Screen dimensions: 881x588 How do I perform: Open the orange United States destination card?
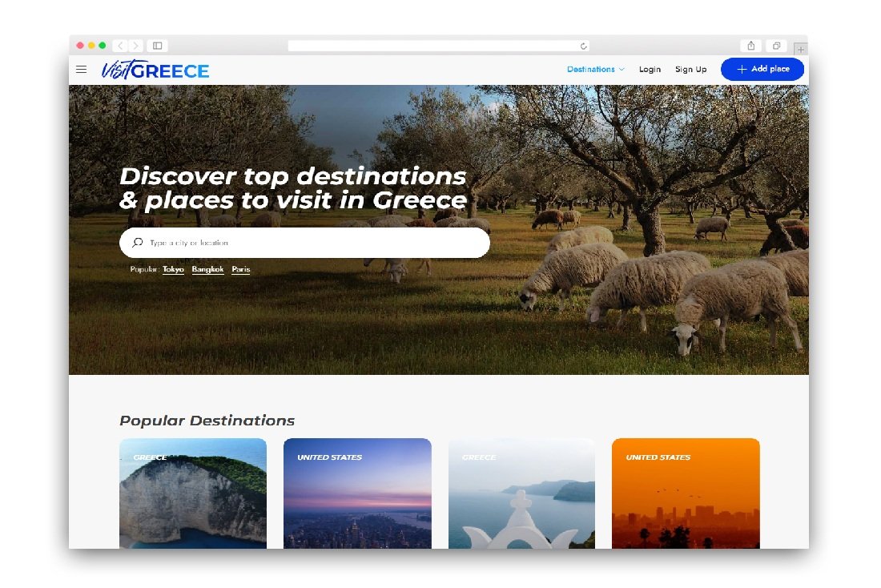pos(686,493)
